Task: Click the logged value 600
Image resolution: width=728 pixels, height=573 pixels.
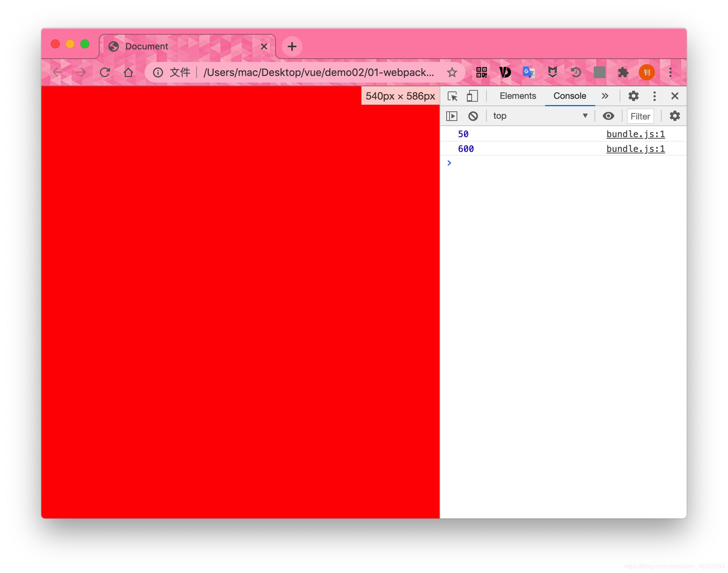Action: click(x=466, y=149)
